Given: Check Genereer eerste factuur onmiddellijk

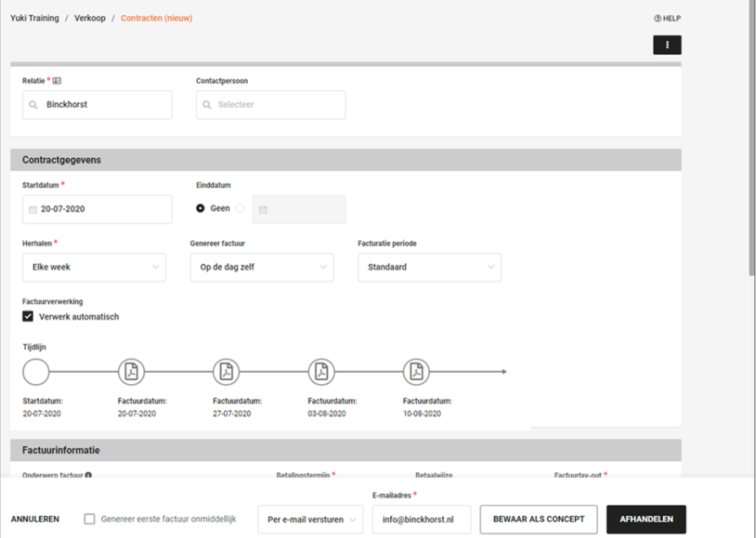Looking at the screenshot, I should tap(89, 519).
